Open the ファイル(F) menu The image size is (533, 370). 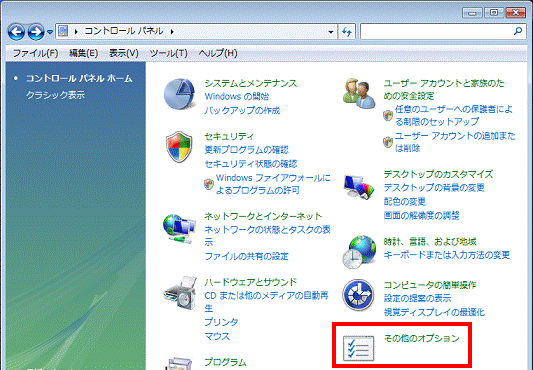35,53
